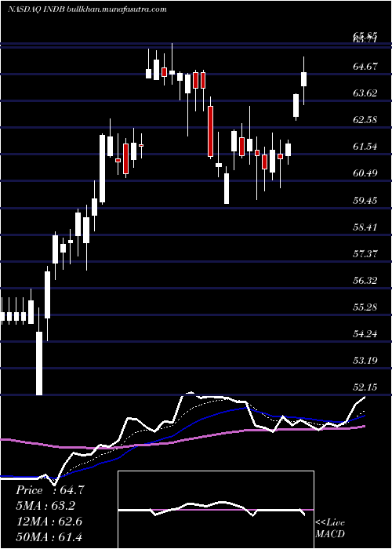Click the <<Live MACD label
392x549 pixels.
(330, 528)
